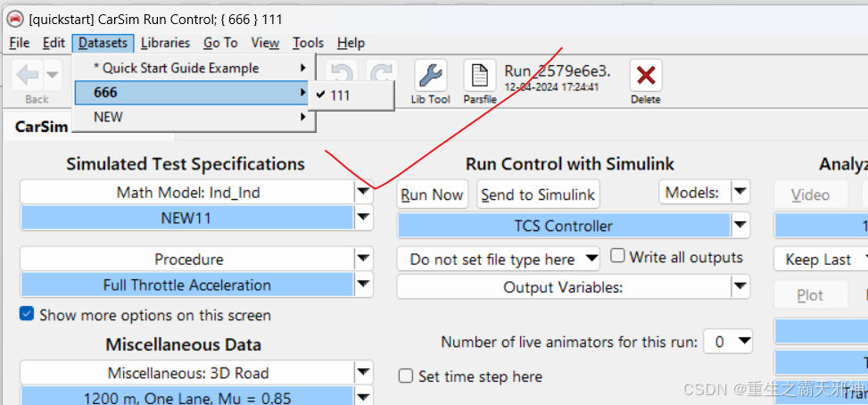Select Quick Start Guide Example dataset category
This screenshot has height=405, width=868.
point(194,68)
